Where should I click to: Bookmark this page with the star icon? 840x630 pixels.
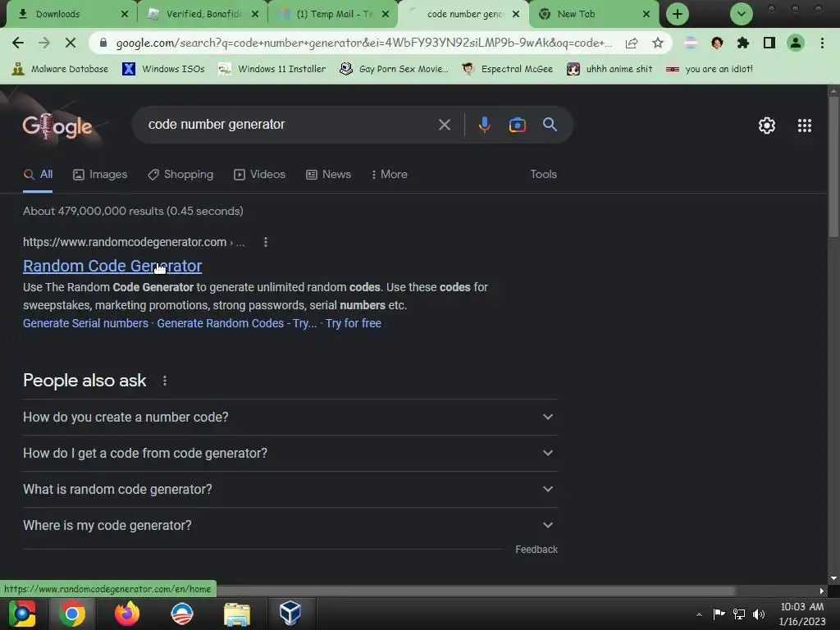pos(658,43)
